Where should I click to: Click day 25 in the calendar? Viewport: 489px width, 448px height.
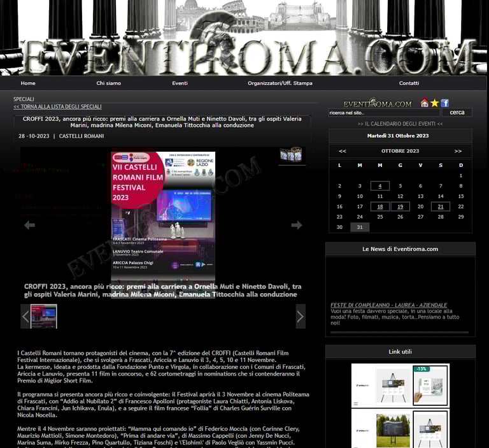tap(380, 217)
